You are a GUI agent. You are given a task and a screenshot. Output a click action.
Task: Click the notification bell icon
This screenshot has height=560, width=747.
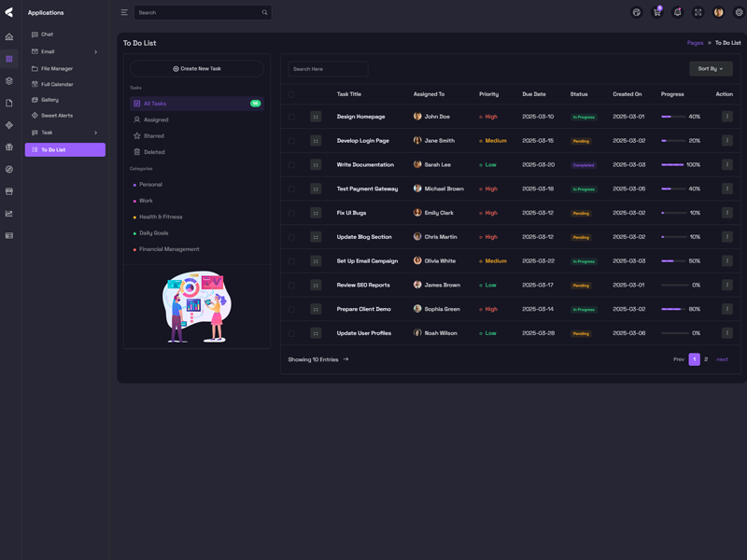tap(678, 12)
